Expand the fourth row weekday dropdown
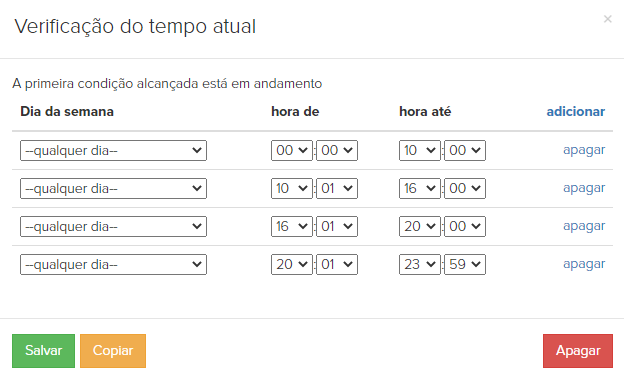The image size is (624, 379). click(x=113, y=264)
